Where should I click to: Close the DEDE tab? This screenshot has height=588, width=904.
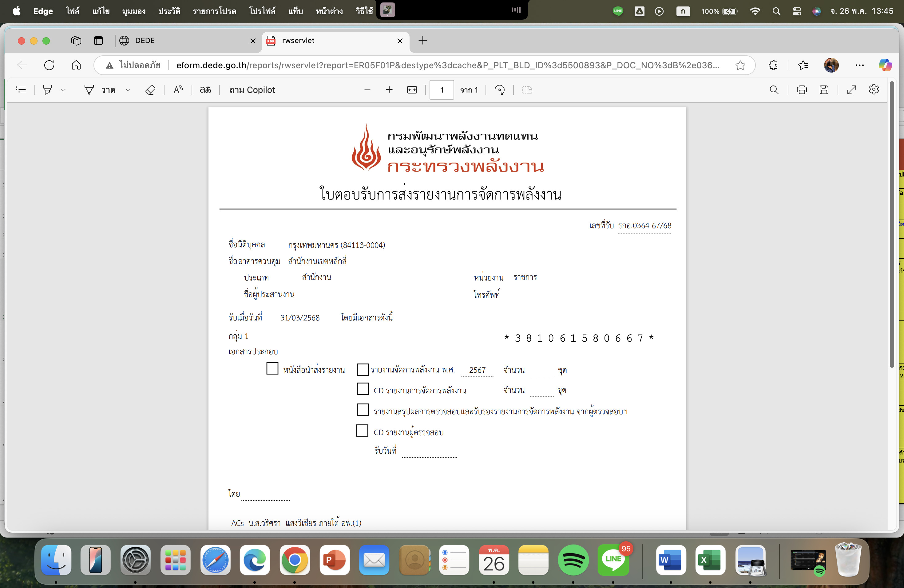click(253, 41)
